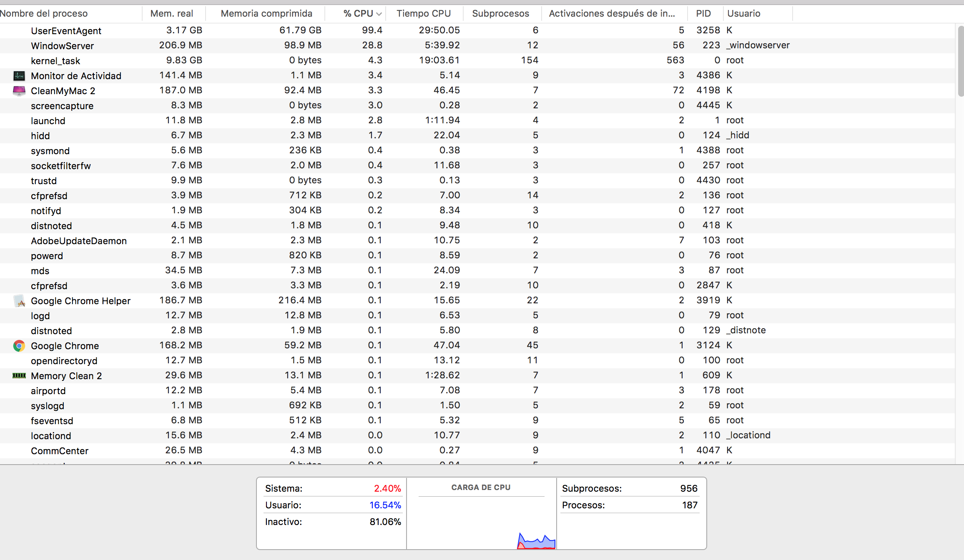Image resolution: width=964 pixels, height=560 pixels.
Task: Select the trustd process
Action: [477, 180]
